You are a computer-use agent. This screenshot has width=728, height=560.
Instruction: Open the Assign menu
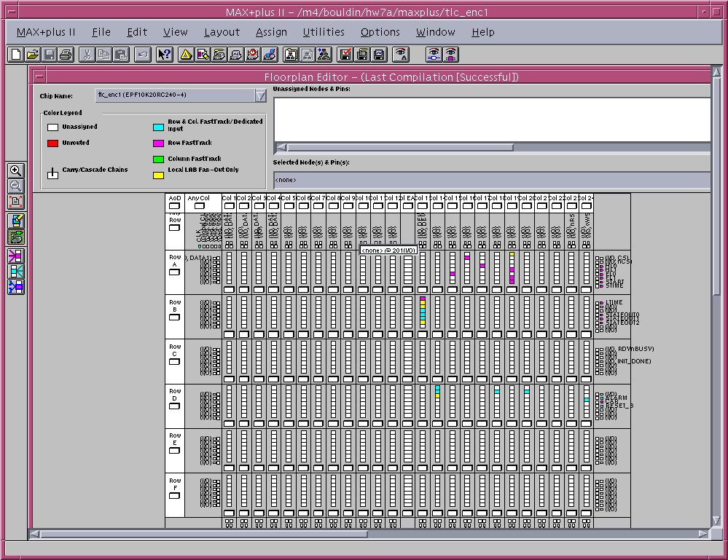(271, 32)
